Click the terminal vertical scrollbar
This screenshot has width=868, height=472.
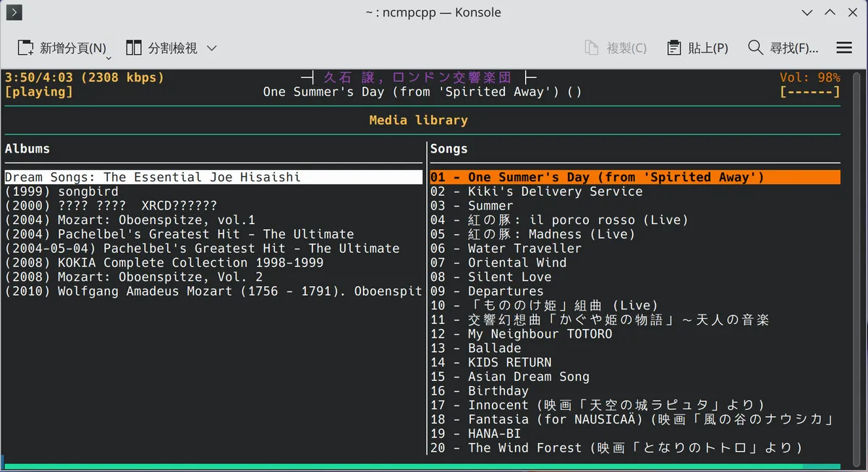pyautogui.click(x=858, y=269)
